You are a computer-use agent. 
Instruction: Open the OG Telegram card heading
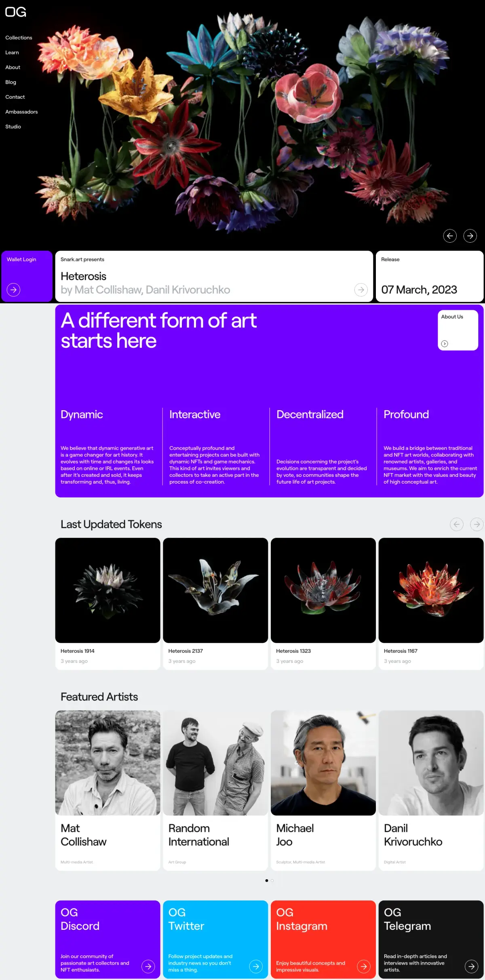[x=407, y=919]
